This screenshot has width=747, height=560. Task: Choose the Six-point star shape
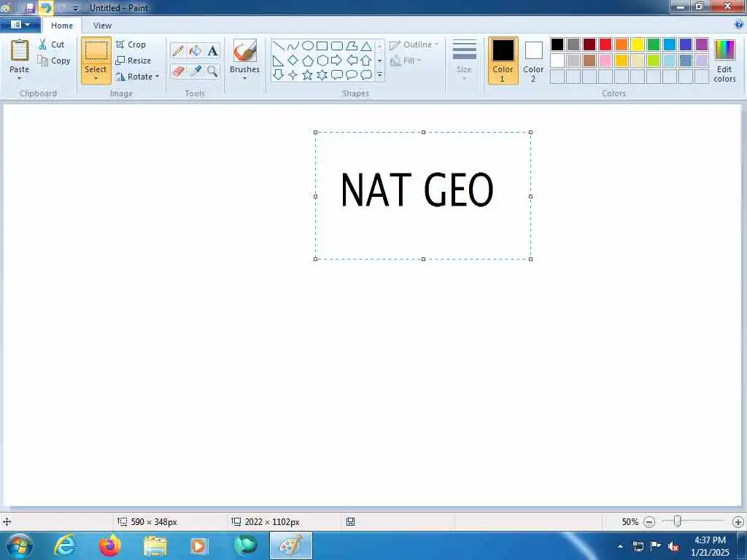[x=322, y=75]
